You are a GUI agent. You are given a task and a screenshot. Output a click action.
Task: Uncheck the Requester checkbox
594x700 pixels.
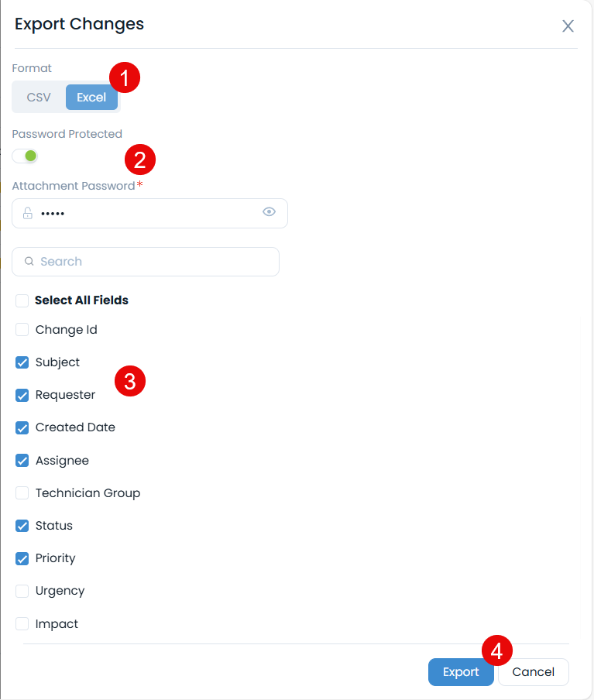(x=22, y=395)
